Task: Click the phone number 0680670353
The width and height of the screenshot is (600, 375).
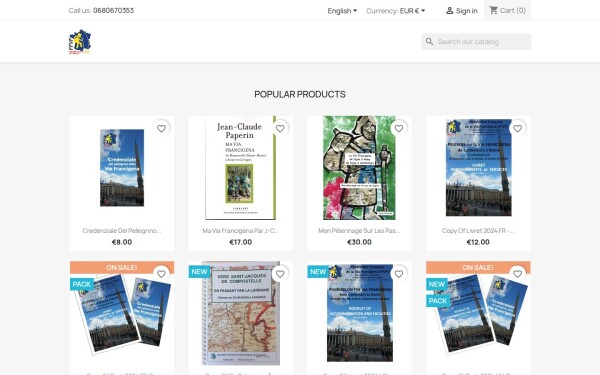Action: click(113, 10)
